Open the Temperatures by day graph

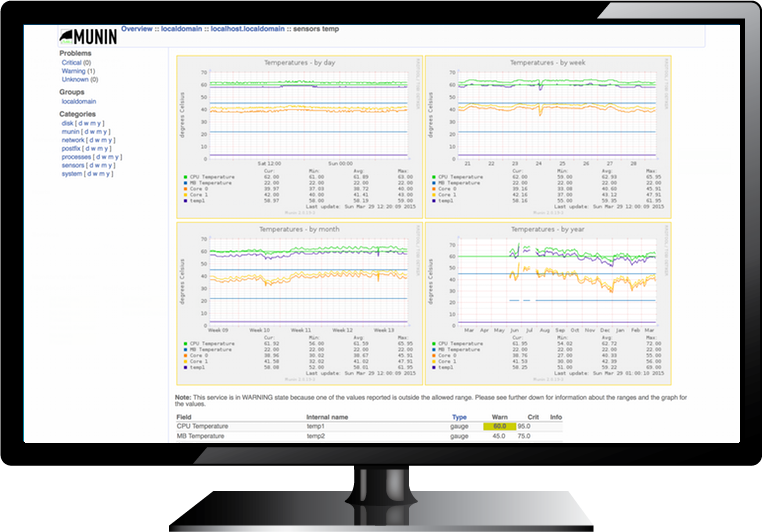[x=300, y=137]
